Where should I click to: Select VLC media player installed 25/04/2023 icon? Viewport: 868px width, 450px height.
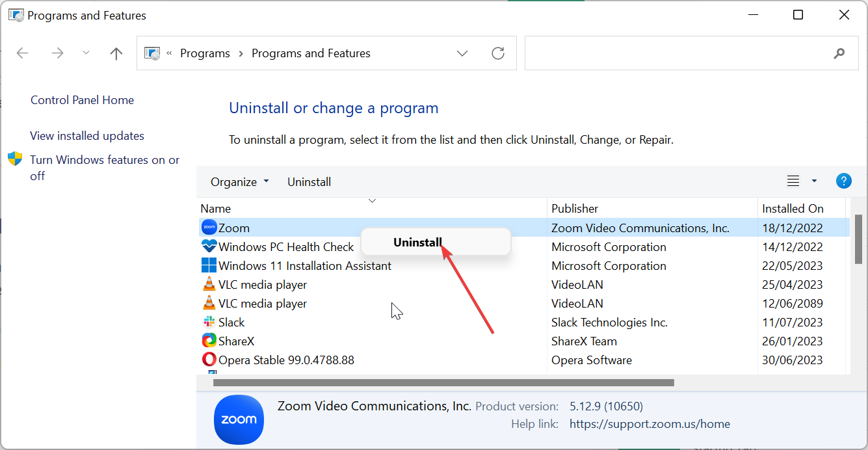coord(209,284)
